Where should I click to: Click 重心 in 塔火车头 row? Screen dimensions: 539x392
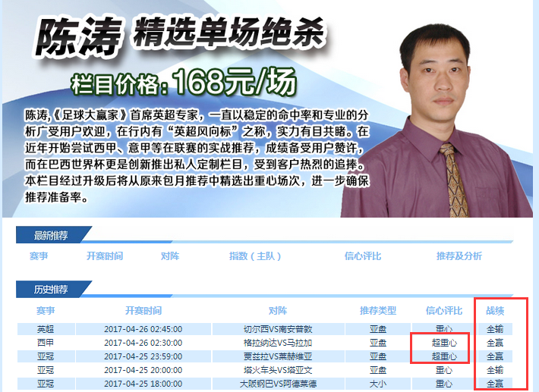pyautogui.click(x=444, y=370)
